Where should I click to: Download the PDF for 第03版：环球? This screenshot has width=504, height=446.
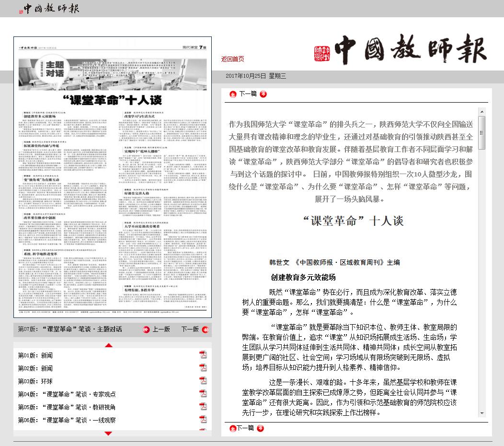[203, 380]
